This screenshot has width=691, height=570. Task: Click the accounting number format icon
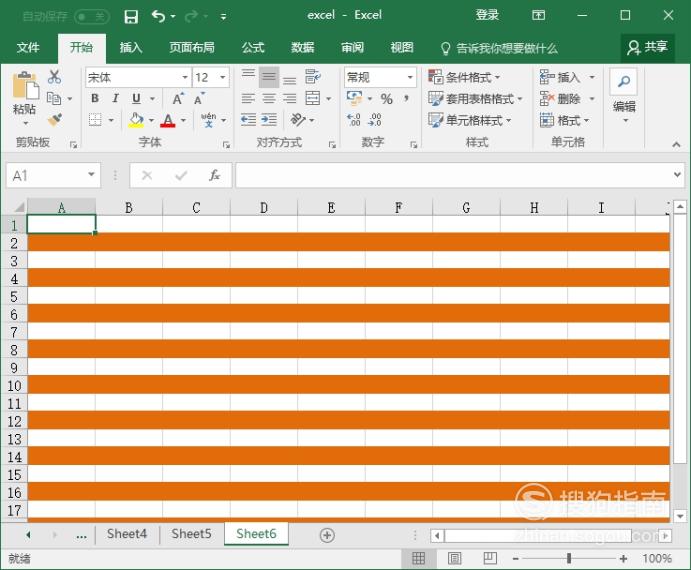(354, 98)
